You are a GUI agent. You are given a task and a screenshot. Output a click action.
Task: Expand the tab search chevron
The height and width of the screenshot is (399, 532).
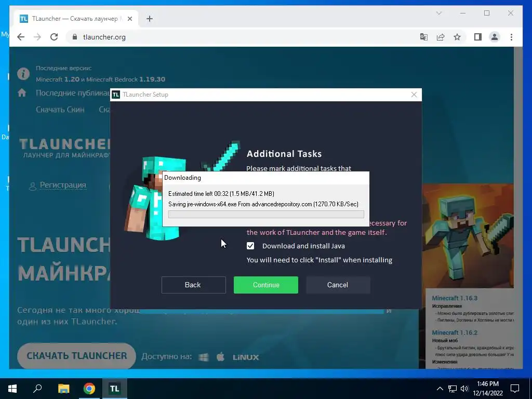439,13
